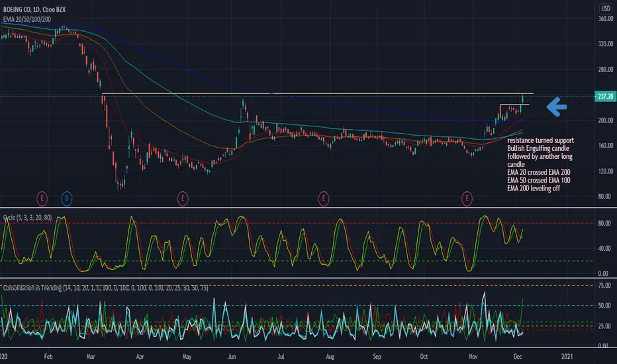Click the 'EMA 20 crossed EMA 200' note
Screen dimensions: 617x364
(x=538, y=172)
